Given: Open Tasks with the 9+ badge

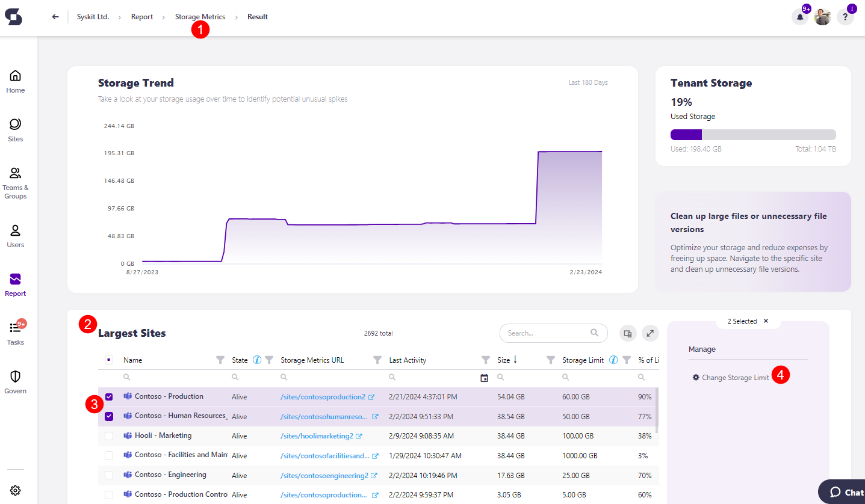Looking at the screenshot, I should [15, 331].
